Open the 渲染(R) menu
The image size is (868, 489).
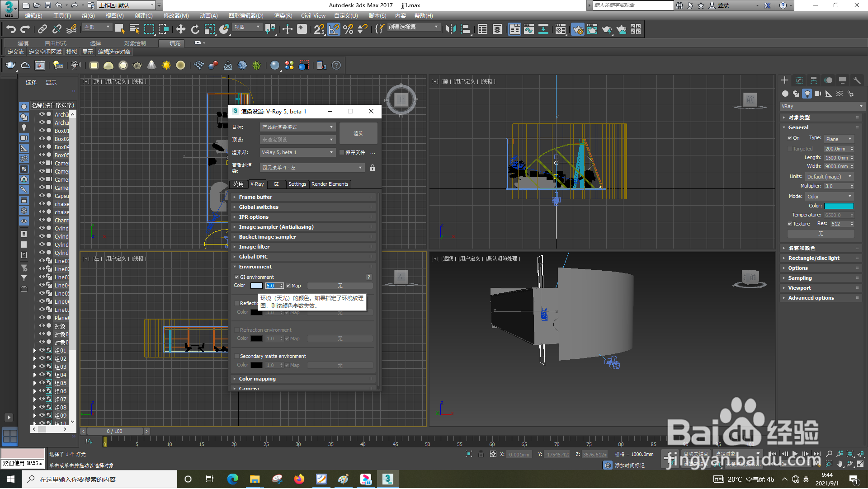(283, 15)
